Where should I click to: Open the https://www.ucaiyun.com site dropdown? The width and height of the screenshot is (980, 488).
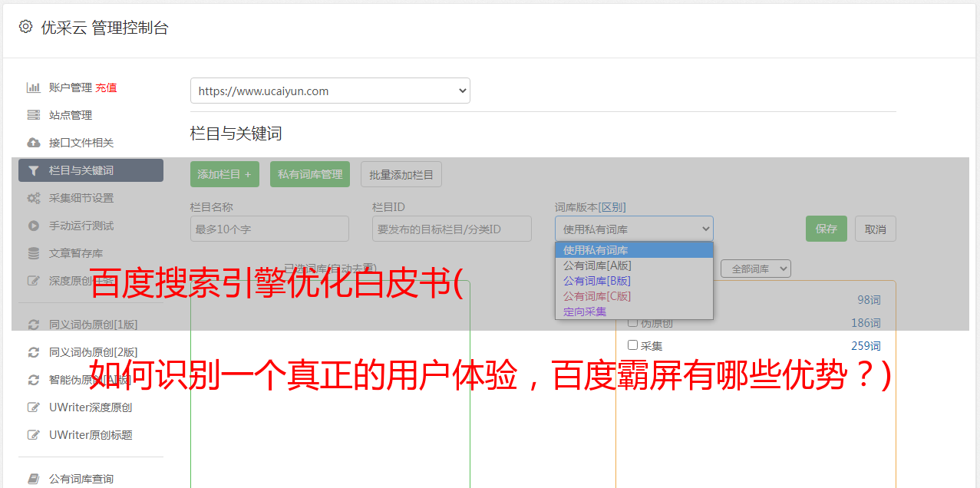point(330,91)
